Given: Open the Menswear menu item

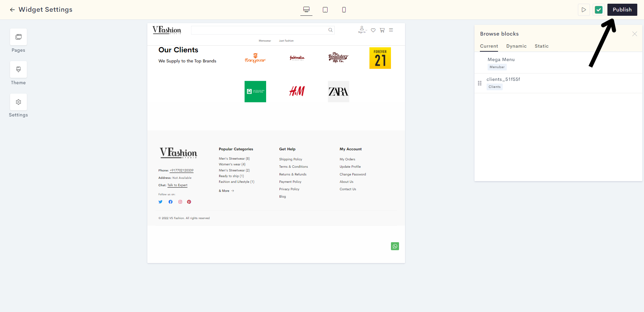Looking at the screenshot, I should [265, 41].
